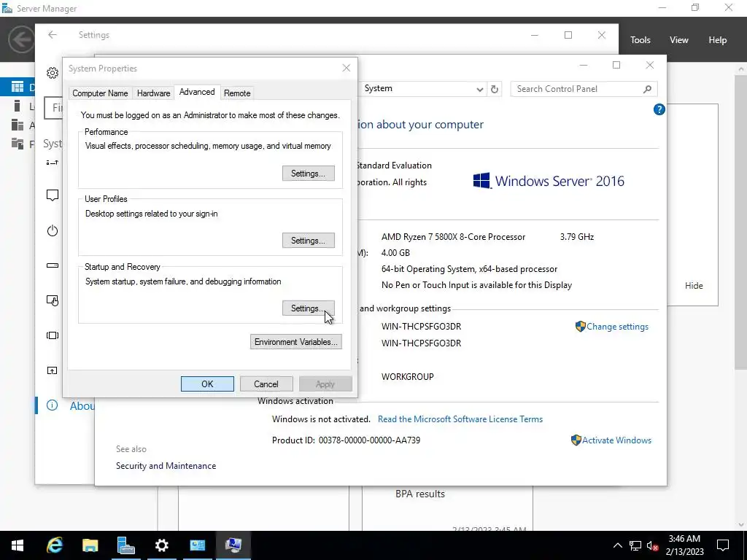747x560 pixels.
Task: Click the Settings home gear icon
Action: click(53, 73)
